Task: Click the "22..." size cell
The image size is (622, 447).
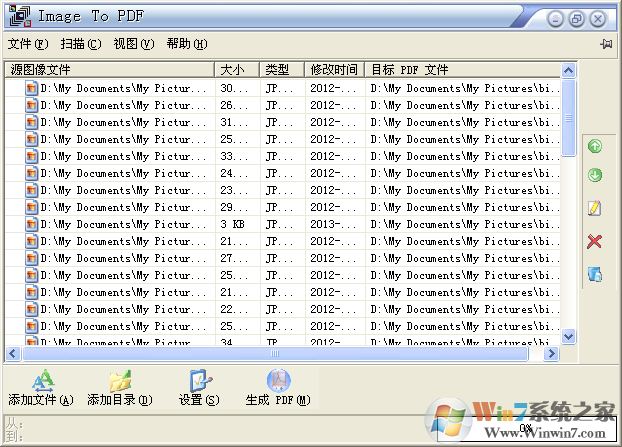Action: pos(238,309)
